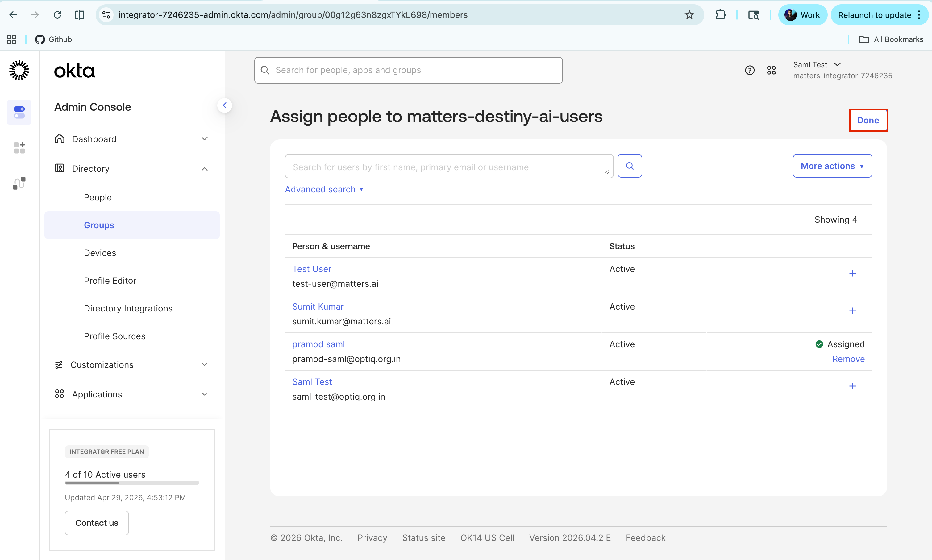This screenshot has width=932, height=560.
Task: Click the Version 2026.04.2 E footer text
Action: click(570, 538)
